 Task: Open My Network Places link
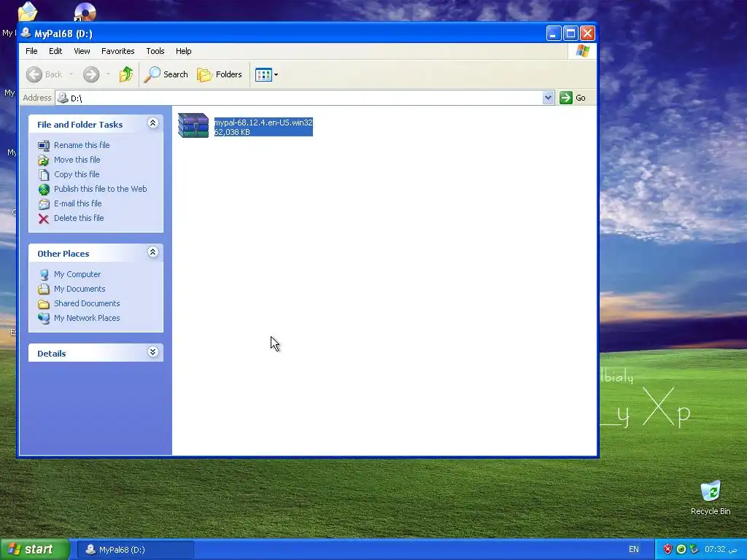coord(87,318)
